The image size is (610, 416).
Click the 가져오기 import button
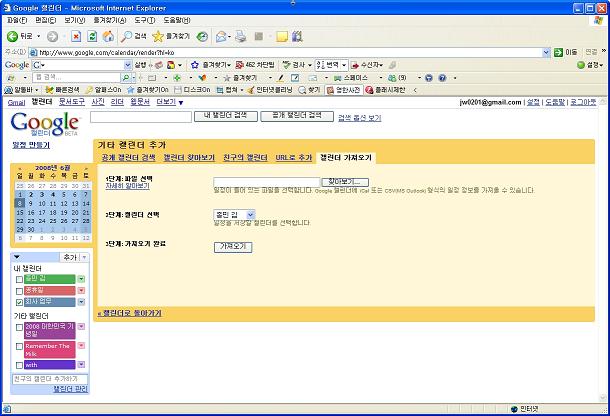[x=233, y=247]
